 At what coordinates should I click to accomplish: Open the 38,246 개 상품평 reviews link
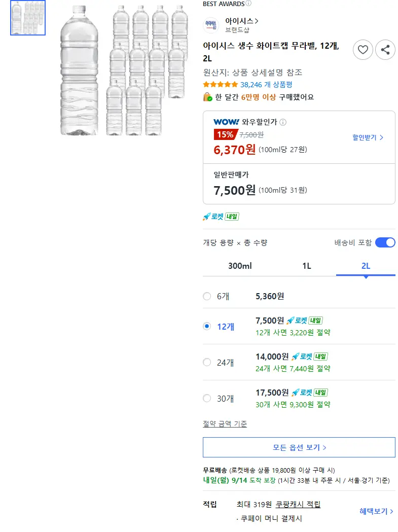(x=266, y=85)
